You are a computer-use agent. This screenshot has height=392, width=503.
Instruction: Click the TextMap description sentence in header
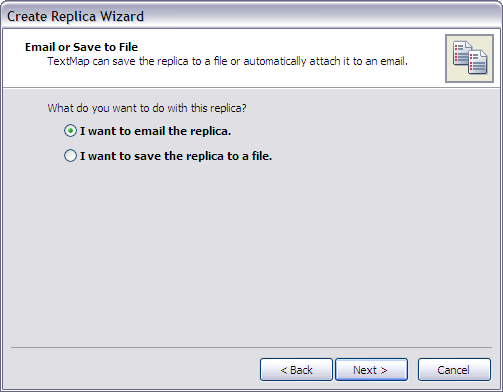(227, 61)
